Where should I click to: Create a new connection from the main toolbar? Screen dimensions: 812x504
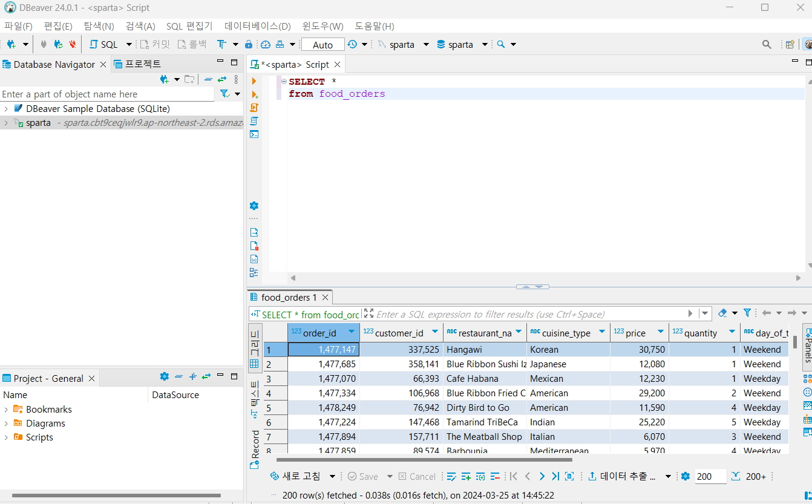tap(11, 44)
